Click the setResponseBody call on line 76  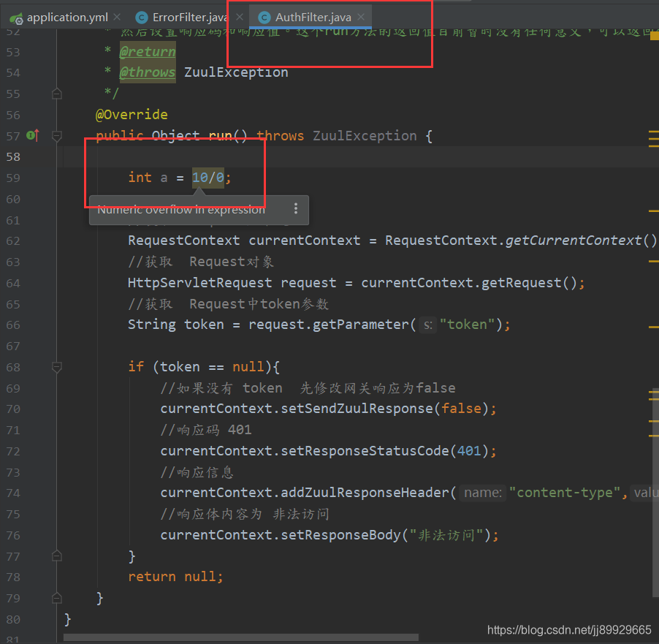pyautogui.click(x=341, y=535)
